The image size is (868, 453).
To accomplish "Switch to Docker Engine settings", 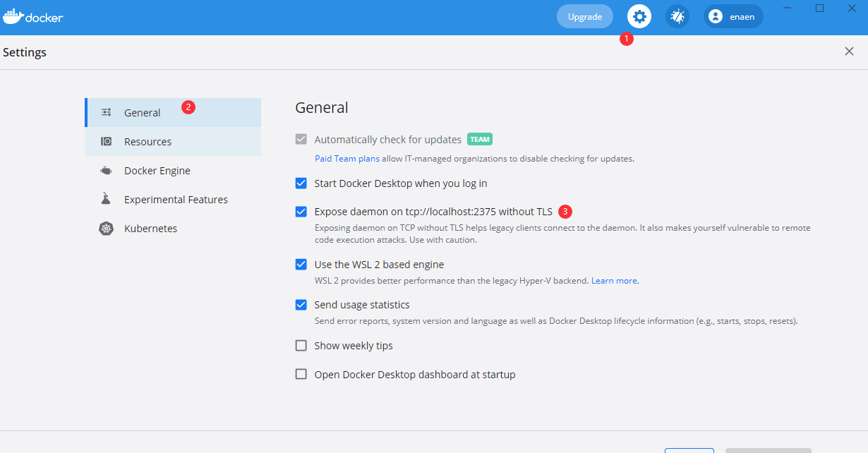I will (173, 171).
